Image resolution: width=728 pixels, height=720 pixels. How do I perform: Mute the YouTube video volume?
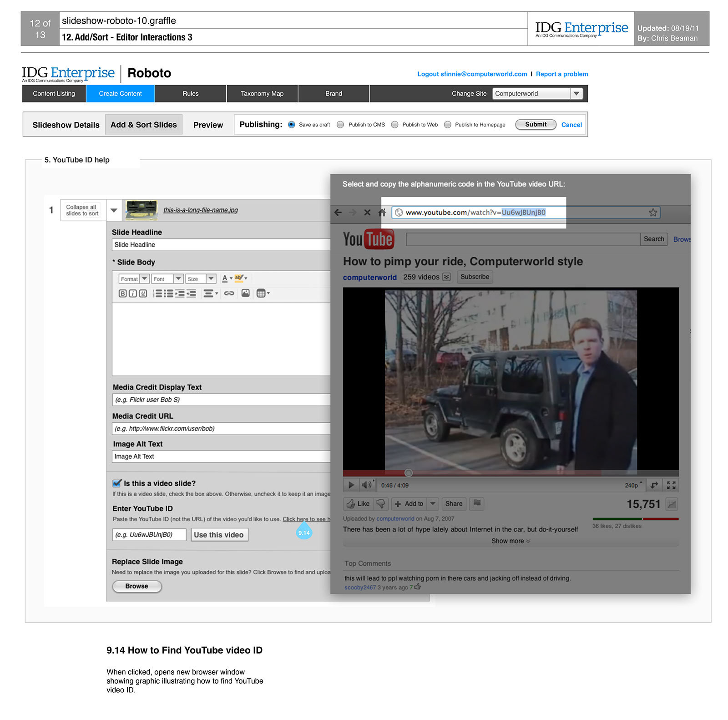coord(367,485)
